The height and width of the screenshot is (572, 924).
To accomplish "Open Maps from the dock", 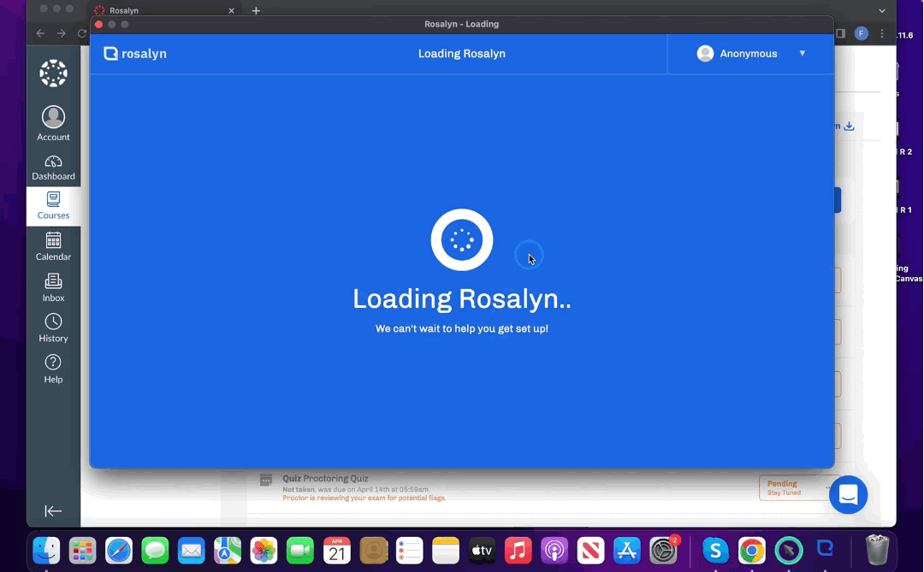I will [228, 551].
